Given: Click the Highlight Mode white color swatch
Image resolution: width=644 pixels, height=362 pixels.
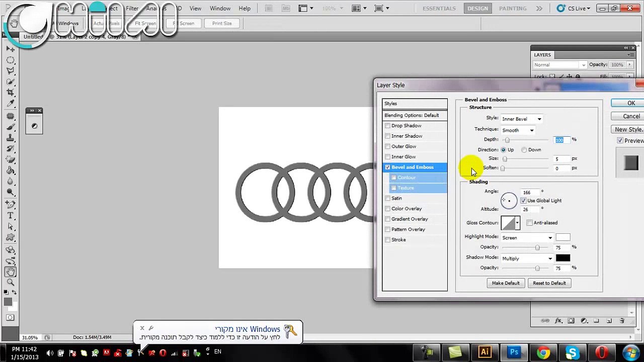Looking at the screenshot, I should (x=563, y=237).
